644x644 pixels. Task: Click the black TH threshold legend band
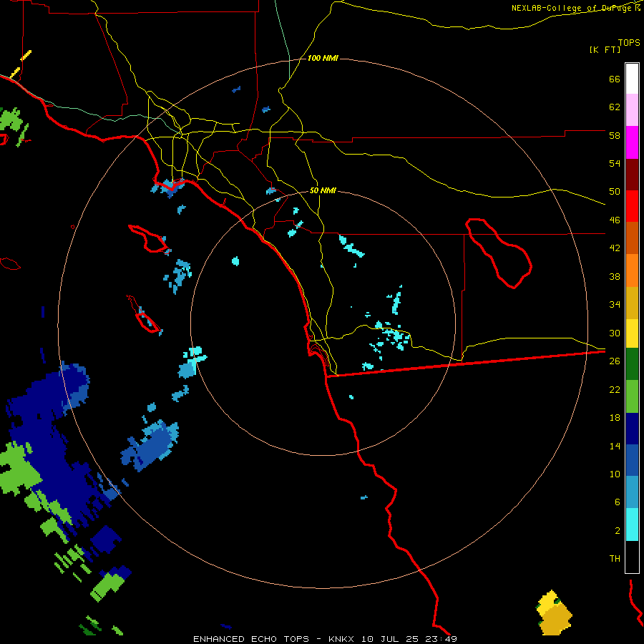coord(632,557)
